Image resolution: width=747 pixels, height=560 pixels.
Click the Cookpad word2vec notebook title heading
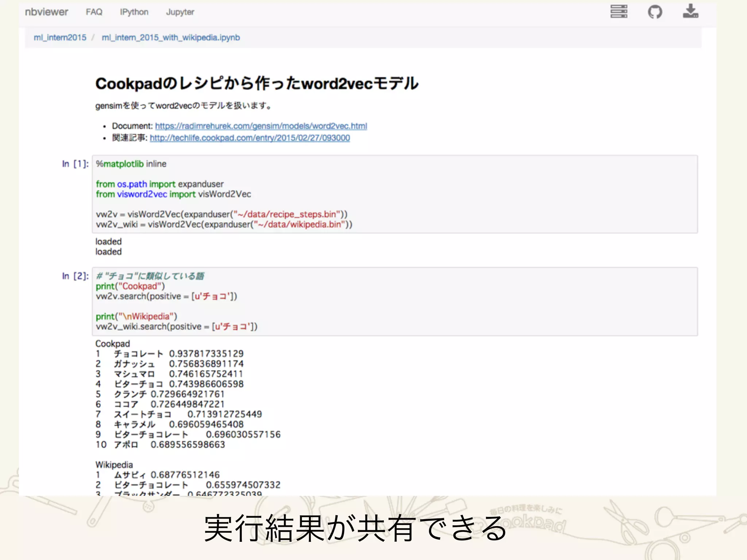(x=257, y=83)
